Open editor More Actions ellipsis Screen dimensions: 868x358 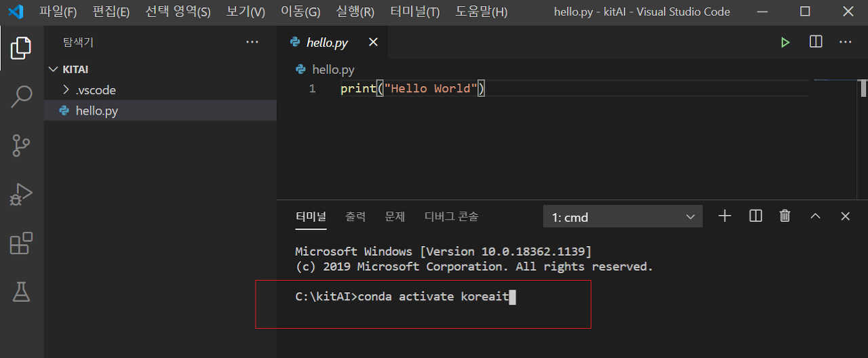coord(845,42)
